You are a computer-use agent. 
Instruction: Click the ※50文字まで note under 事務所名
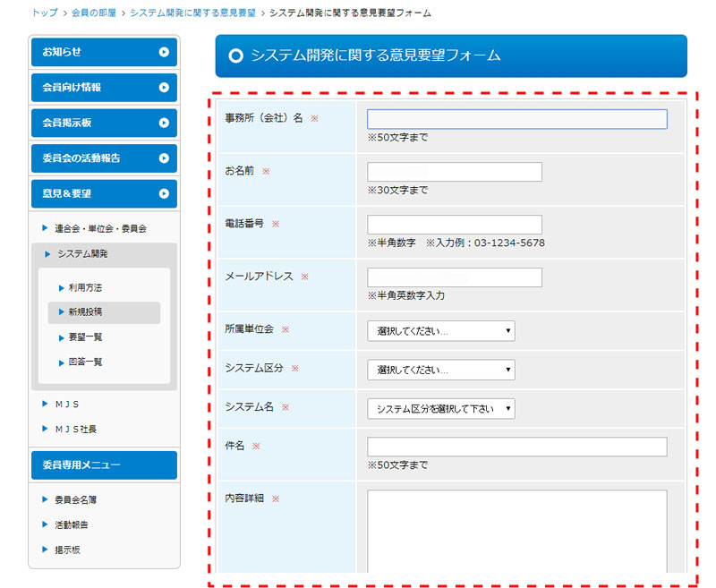[397, 138]
